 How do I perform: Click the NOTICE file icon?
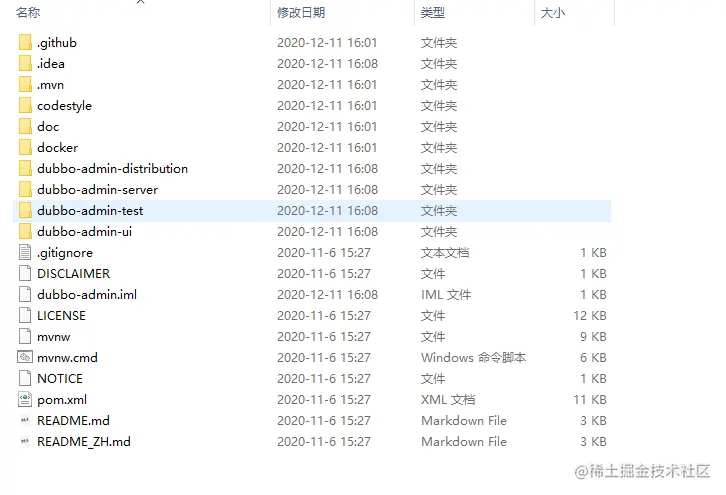pos(25,378)
